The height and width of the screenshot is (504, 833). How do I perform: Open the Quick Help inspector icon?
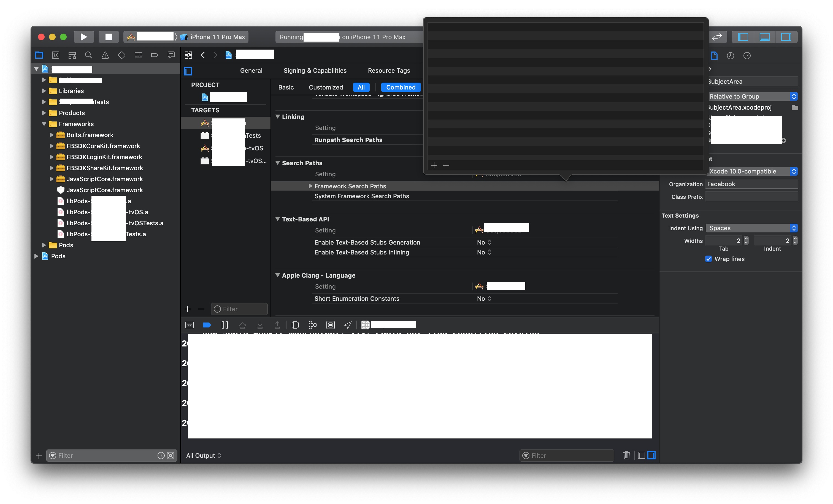pos(747,55)
